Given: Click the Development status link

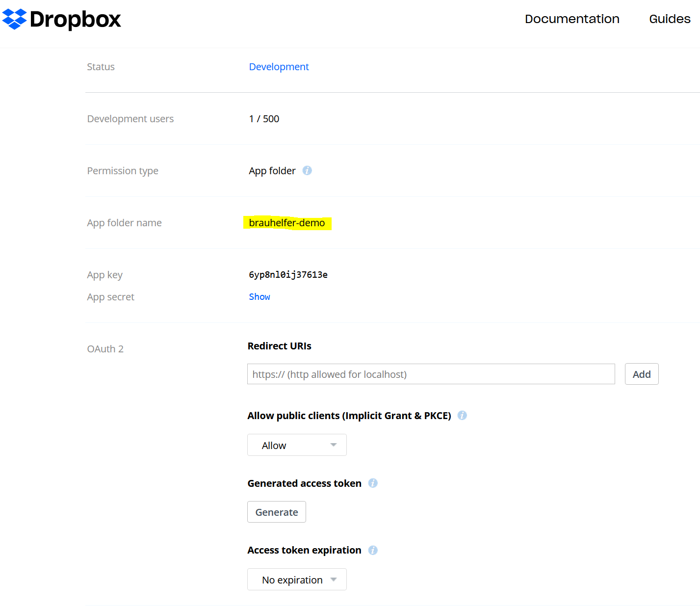Looking at the screenshot, I should [x=279, y=67].
